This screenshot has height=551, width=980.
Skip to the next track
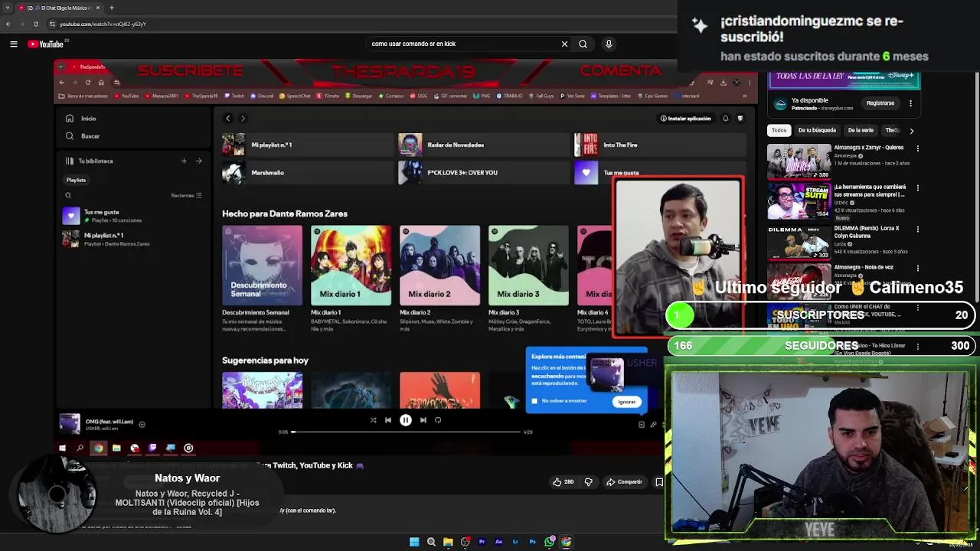[423, 420]
